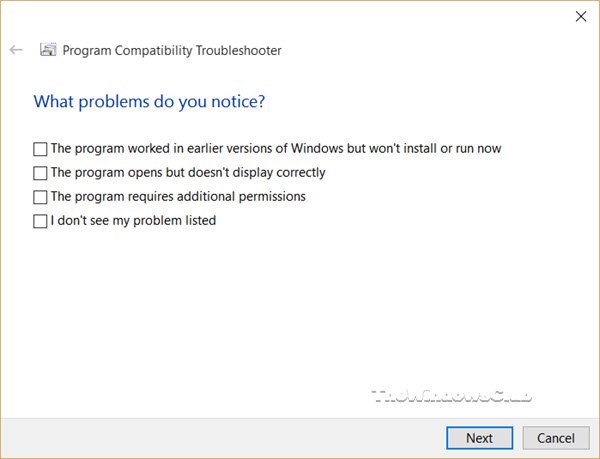The width and height of the screenshot is (600, 459).
Task: Click the Program Compatibility Troubleshooter title icon
Action: (x=48, y=50)
